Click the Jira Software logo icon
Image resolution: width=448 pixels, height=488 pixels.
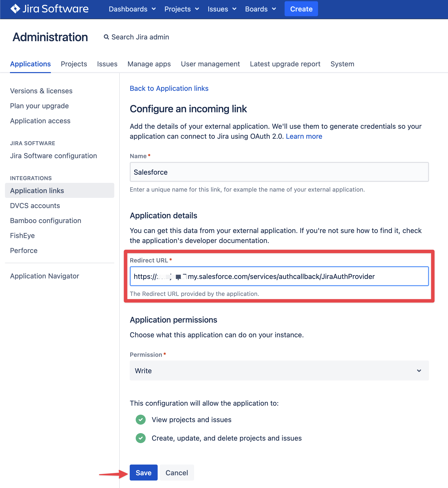pos(15,9)
